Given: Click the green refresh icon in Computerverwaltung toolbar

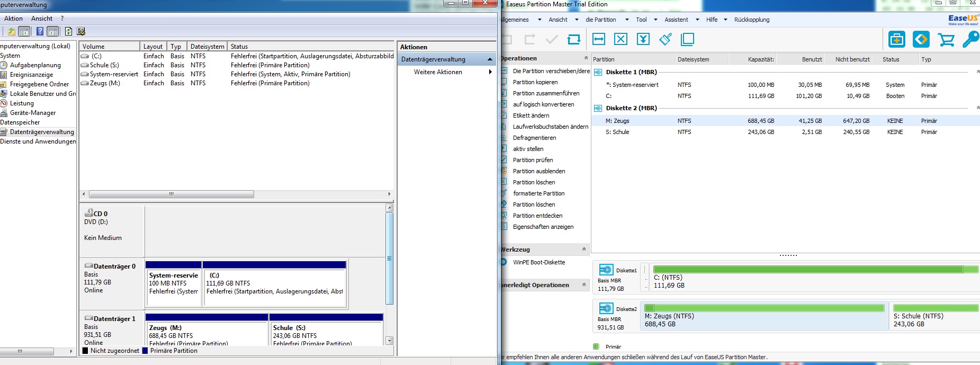Looking at the screenshot, I should (x=68, y=32).
